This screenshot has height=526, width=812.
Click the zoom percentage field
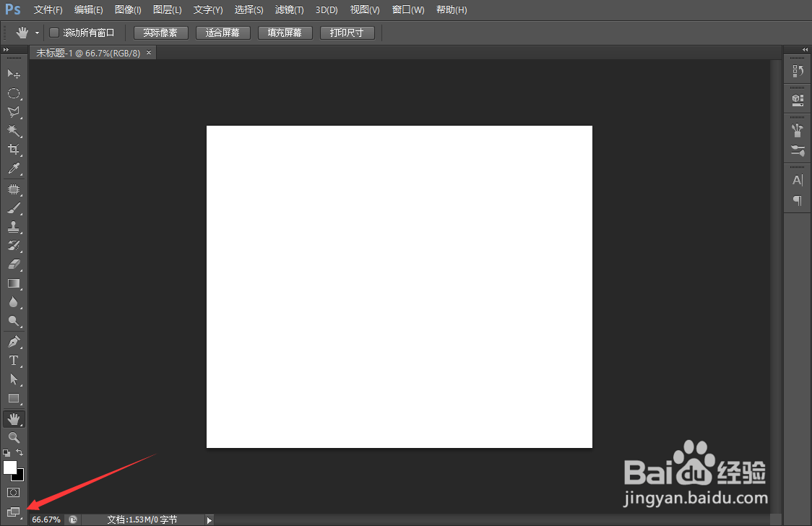(45, 519)
